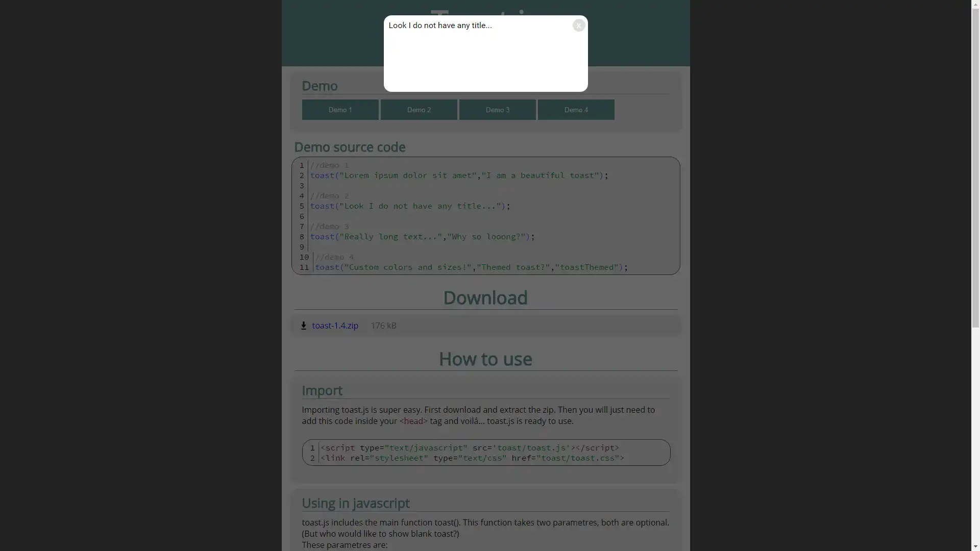Click the 'Demo' section heading

coord(320,86)
